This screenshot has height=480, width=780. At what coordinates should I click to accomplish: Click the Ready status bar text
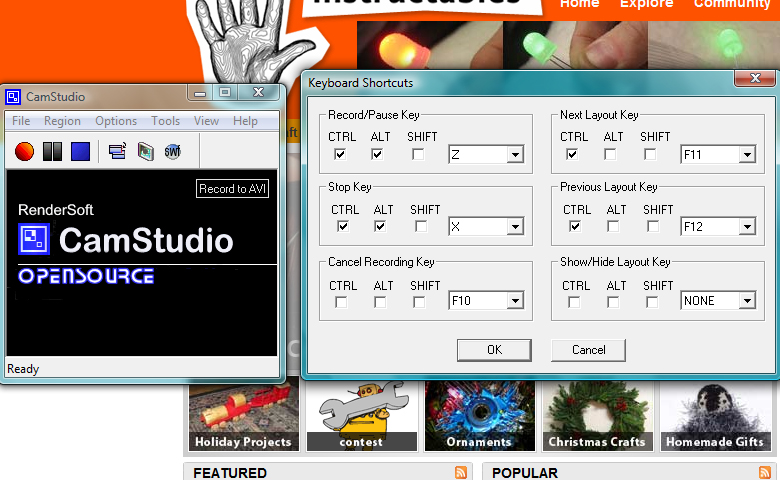(23, 369)
